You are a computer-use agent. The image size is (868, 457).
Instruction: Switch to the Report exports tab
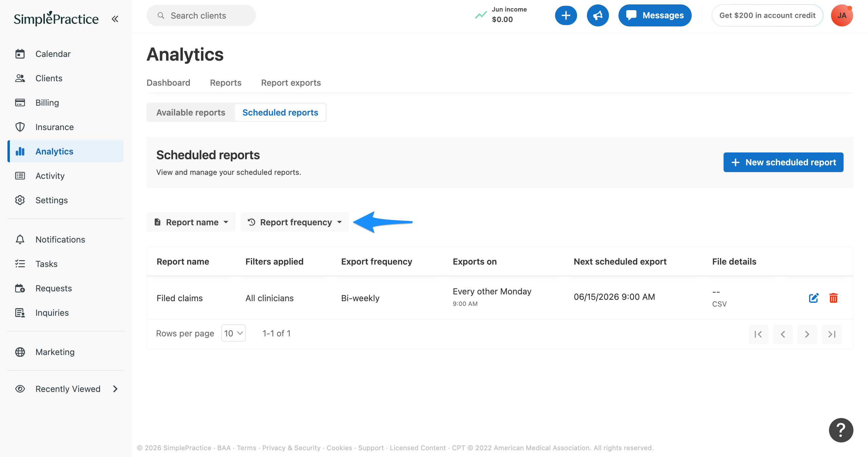291,83
